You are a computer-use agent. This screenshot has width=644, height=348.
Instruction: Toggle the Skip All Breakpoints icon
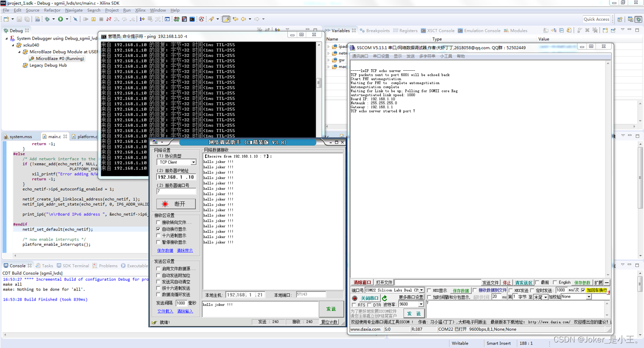75,19
